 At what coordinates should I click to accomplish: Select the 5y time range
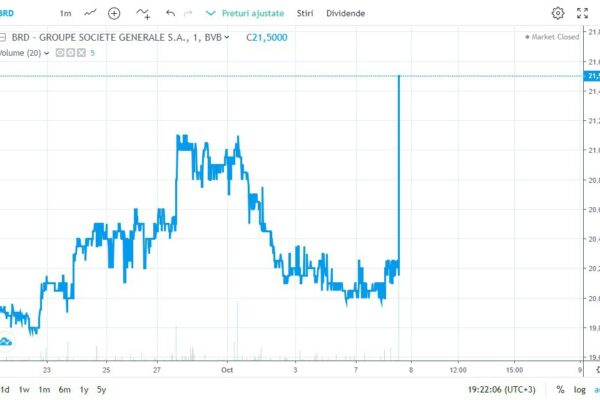(101, 388)
